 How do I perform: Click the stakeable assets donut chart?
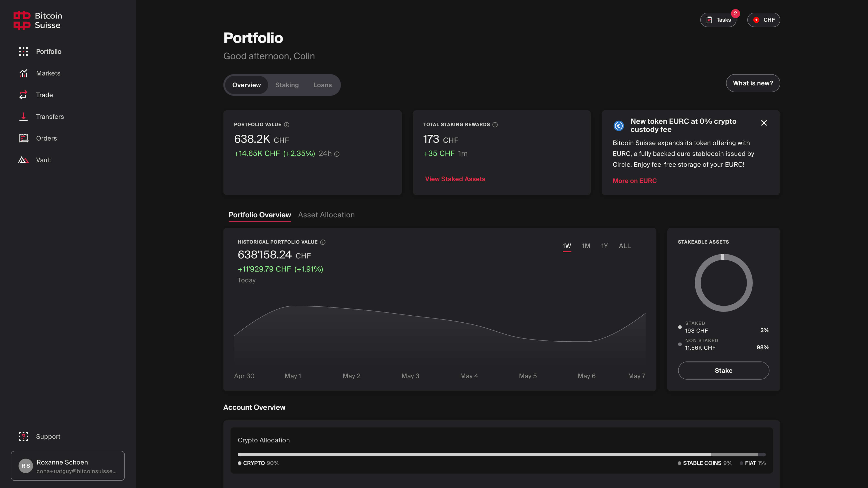coord(723,283)
